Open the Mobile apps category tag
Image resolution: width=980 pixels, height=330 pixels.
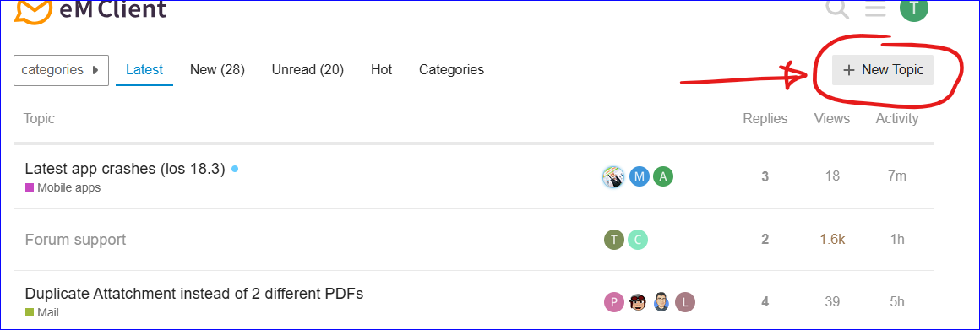[63, 187]
